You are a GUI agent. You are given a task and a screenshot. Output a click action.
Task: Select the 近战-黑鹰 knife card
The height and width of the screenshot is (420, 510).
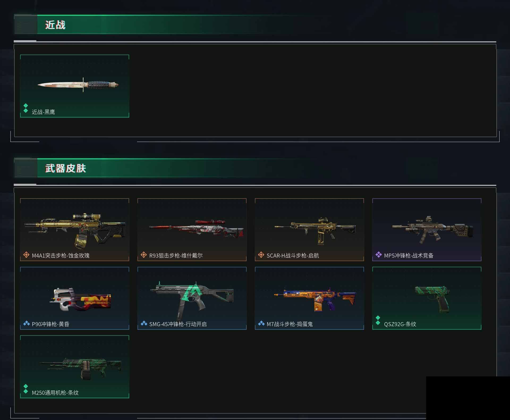[75, 86]
